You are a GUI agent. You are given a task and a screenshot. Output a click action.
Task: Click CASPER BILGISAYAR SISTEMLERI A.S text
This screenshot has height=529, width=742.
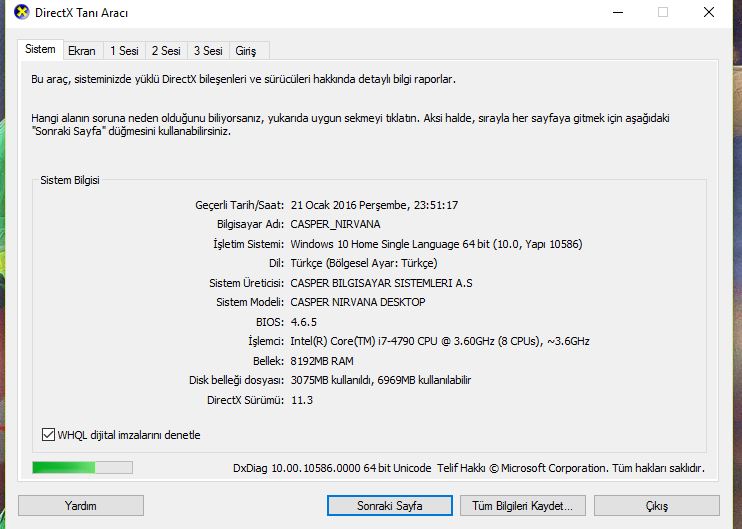click(381, 283)
